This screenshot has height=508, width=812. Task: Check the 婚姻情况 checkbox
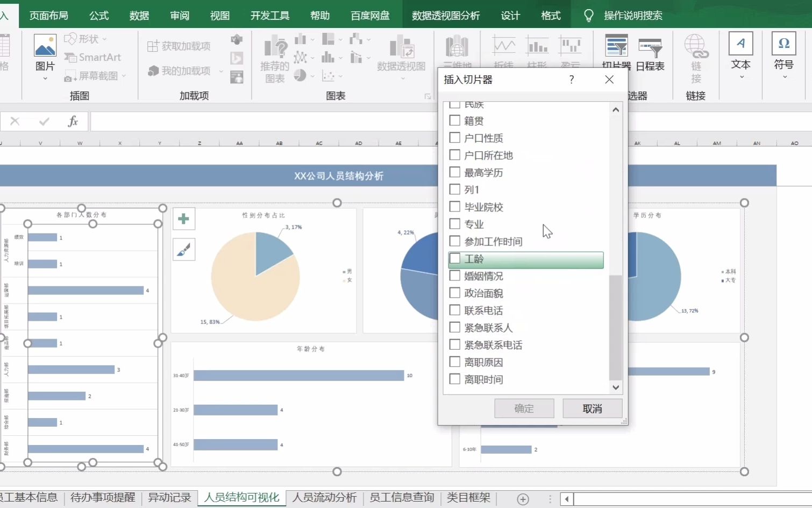pos(454,276)
